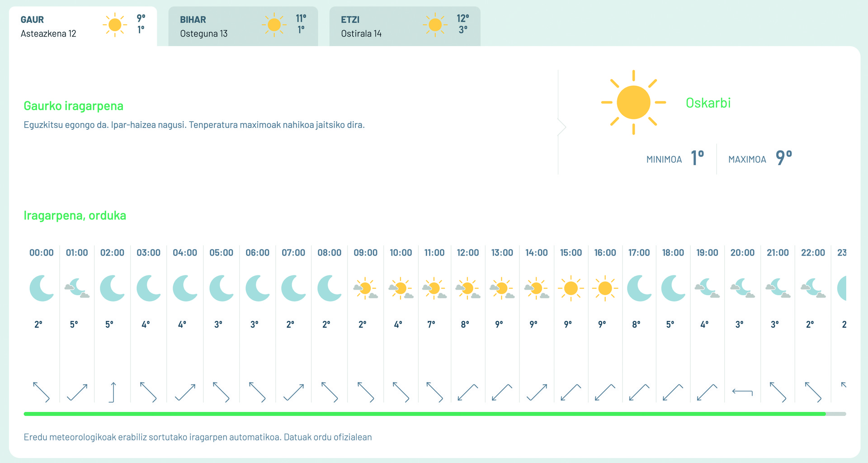Click the wind arrow under 02:00
The width and height of the screenshot is (868, 463).
[112, 392]
